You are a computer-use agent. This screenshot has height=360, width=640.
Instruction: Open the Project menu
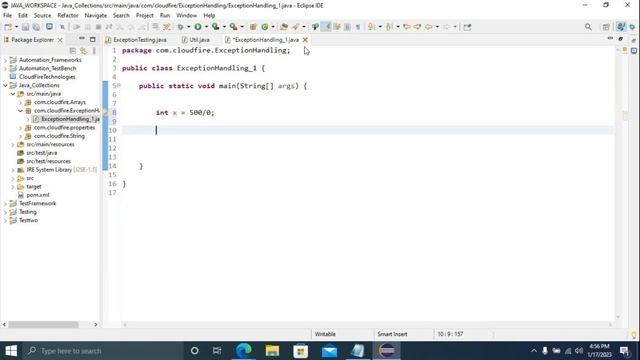pyautogui.click(x=144, y=16)
